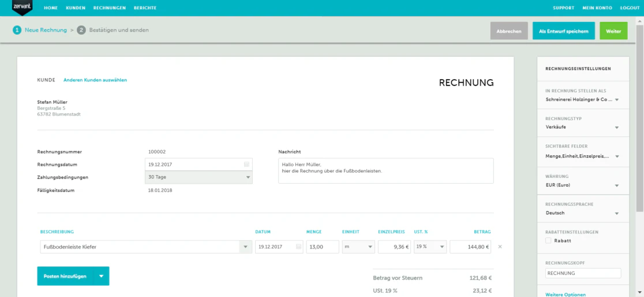Go to the Berichte menu

[x=145, y=8]
